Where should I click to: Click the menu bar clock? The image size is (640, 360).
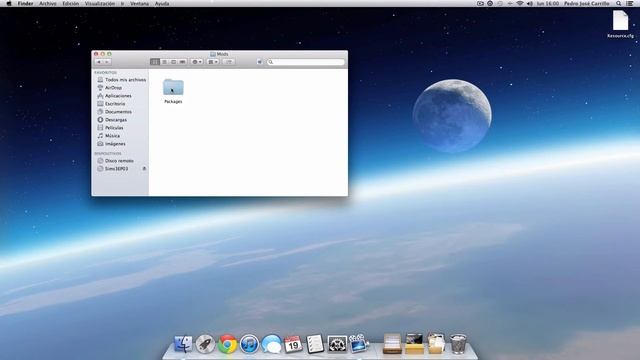(x=548, y=3)
